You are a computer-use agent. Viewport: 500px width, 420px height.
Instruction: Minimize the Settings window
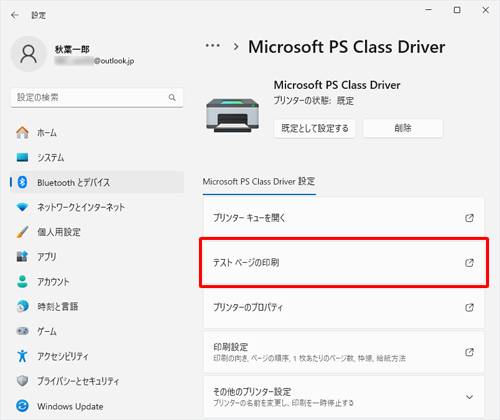429,10
